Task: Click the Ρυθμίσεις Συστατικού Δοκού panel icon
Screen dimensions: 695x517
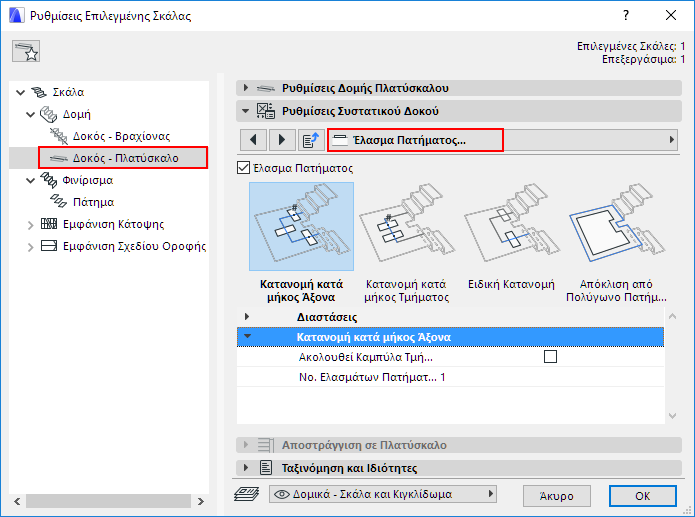Action: (x=266, y=111)
